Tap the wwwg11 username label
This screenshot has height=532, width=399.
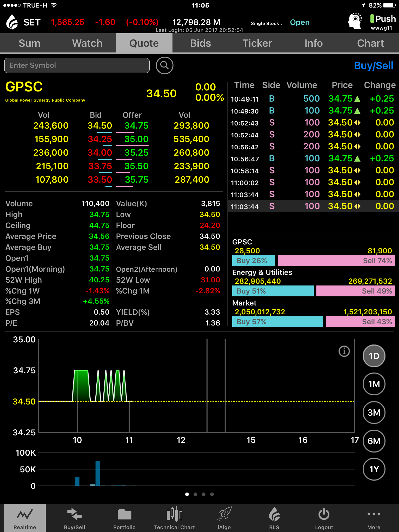382,28
